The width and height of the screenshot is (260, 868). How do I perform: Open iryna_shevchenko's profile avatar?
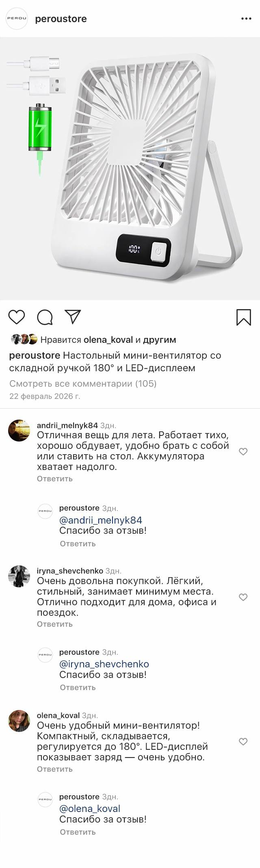tap(19, 576)
